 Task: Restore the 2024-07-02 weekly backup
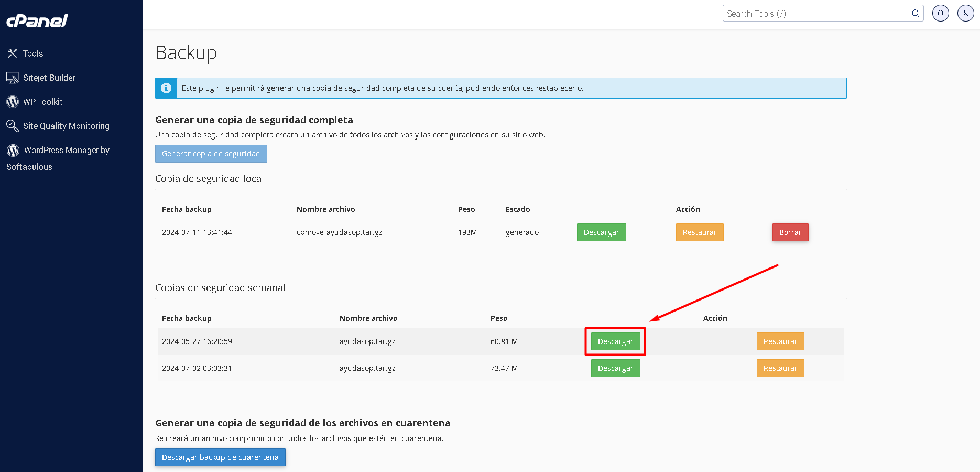coord(780,368)
